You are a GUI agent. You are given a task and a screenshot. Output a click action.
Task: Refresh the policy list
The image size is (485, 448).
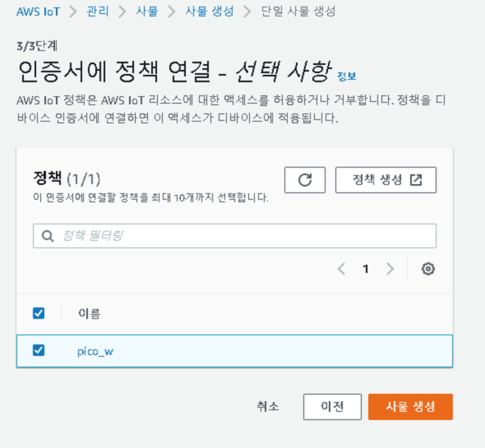[x=305, y=180]
